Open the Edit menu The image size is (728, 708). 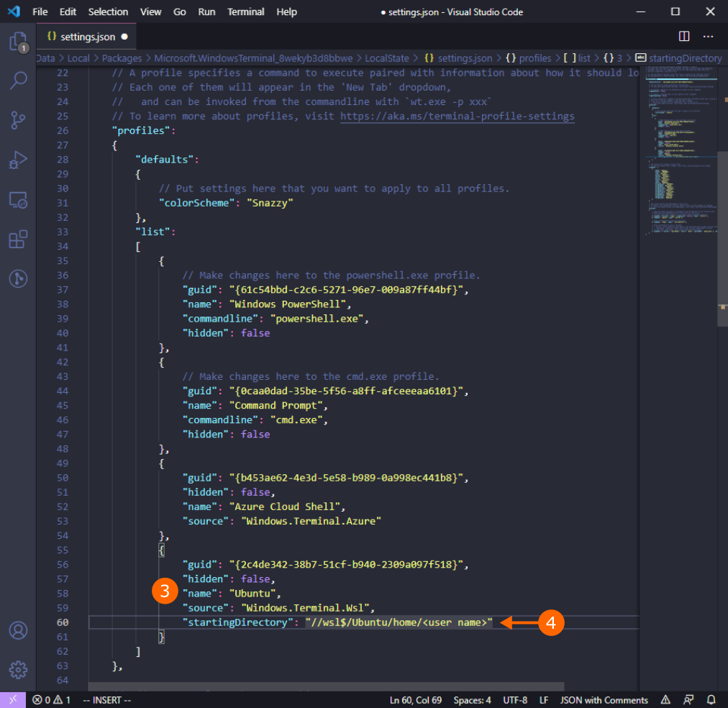tap(68, 12)
